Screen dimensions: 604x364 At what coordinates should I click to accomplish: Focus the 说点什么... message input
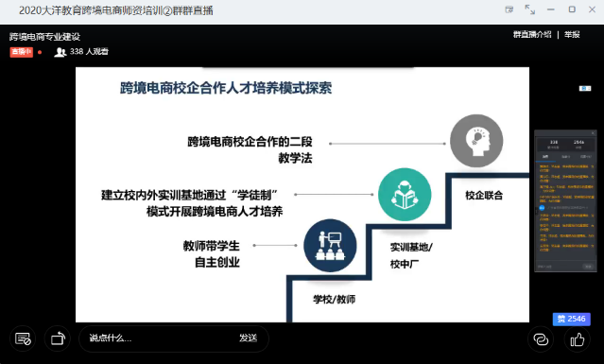pyautogui.click(x=162, y=338)
